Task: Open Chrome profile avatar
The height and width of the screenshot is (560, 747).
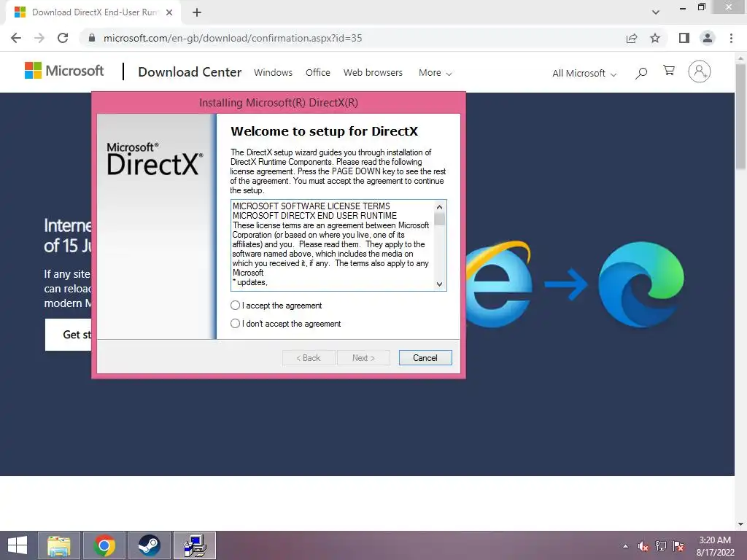Action: tap(708, 38)
